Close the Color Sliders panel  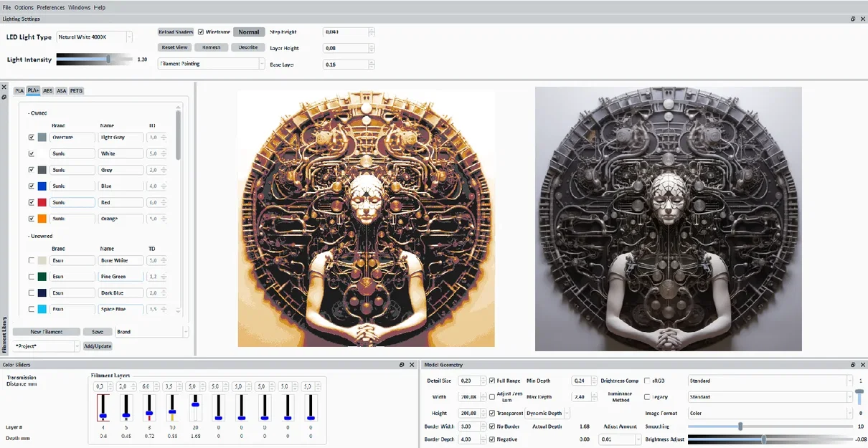tap(412, 365)
